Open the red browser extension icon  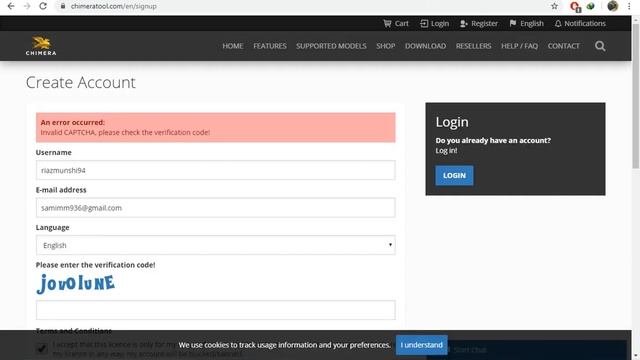576,7
